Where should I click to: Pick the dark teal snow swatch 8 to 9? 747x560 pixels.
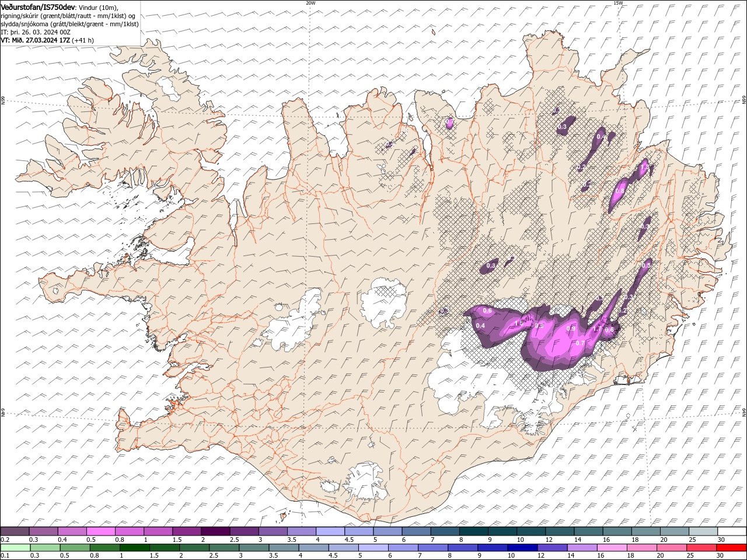473,531
